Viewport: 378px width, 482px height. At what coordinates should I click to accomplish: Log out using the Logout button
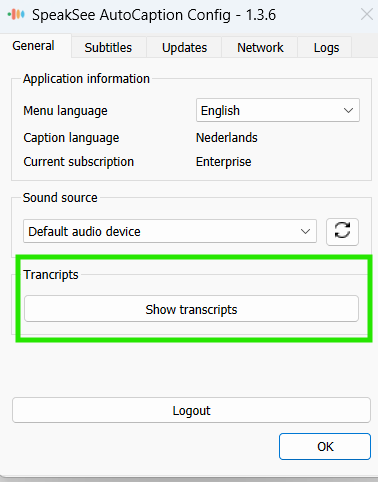tap(191, 410)
